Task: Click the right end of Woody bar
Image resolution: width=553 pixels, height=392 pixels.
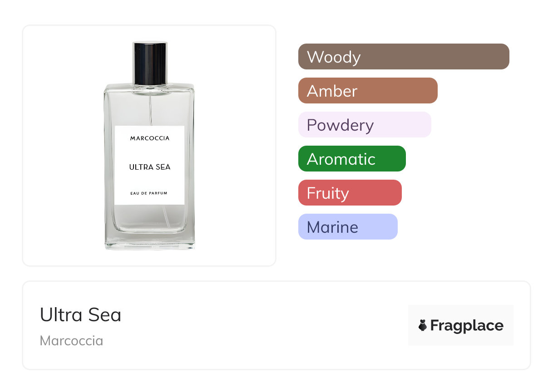Action: (x=502, y=57)
